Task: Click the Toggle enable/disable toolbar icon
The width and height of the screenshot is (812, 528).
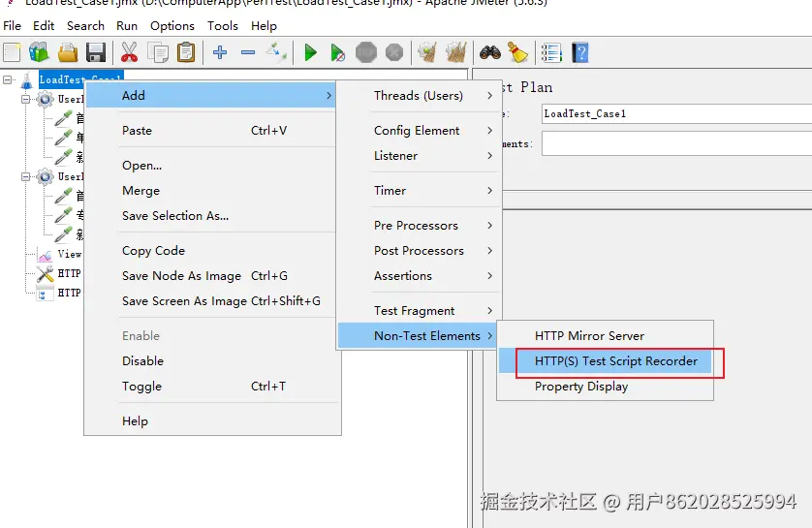Action: point(276,52)
